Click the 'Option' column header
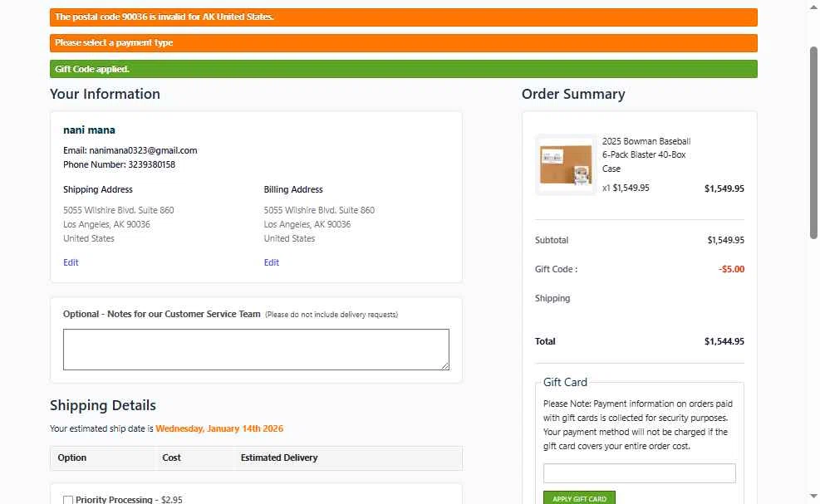820x504 pixels. click(72, 458)
